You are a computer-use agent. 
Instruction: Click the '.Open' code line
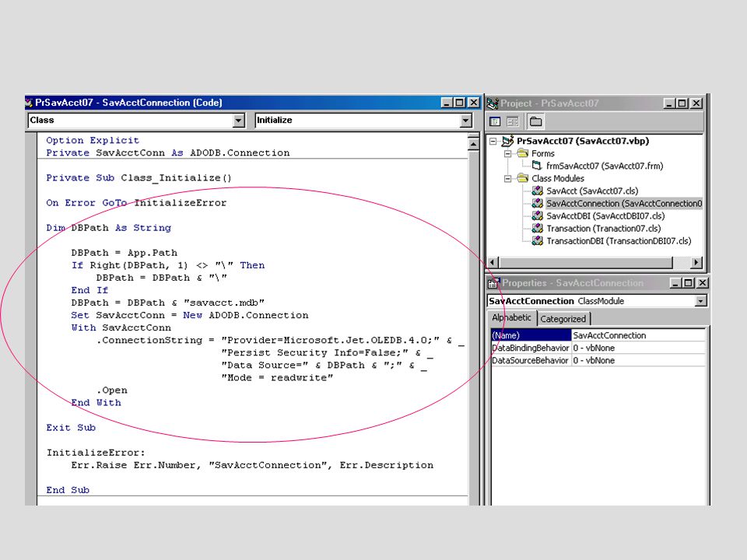pyautogui.click(x=111, y=390)
